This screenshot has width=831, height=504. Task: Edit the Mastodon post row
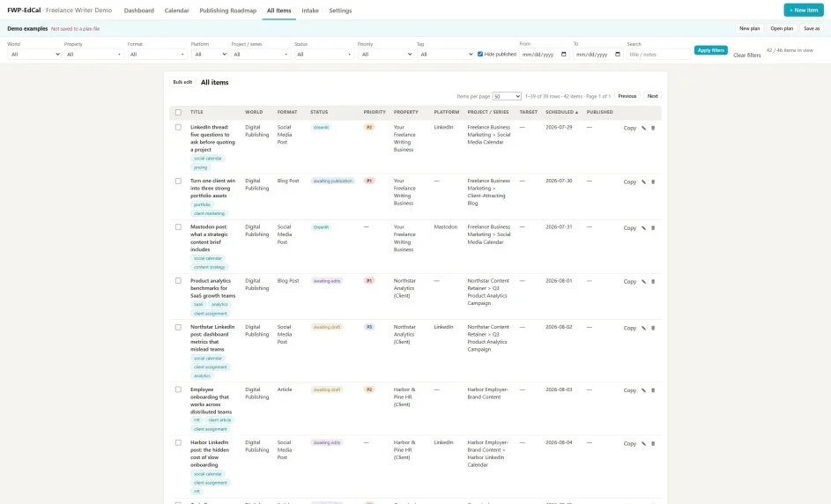643,228
